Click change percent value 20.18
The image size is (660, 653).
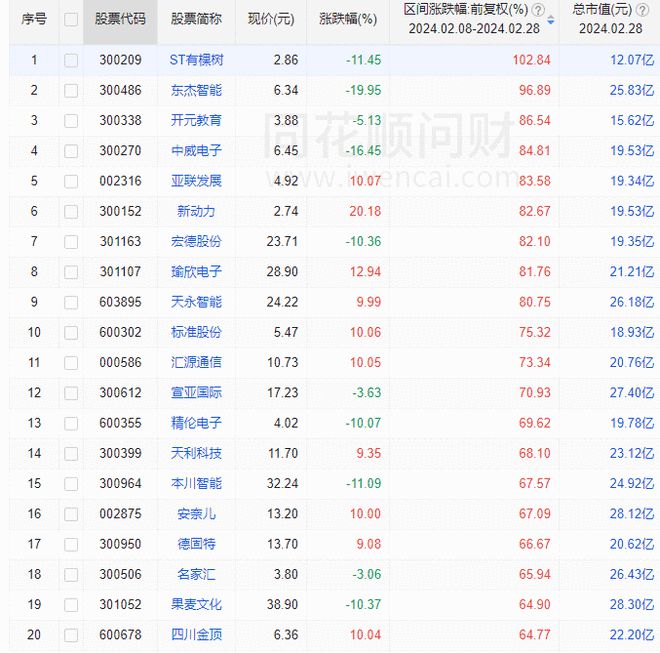coord(365,211)
